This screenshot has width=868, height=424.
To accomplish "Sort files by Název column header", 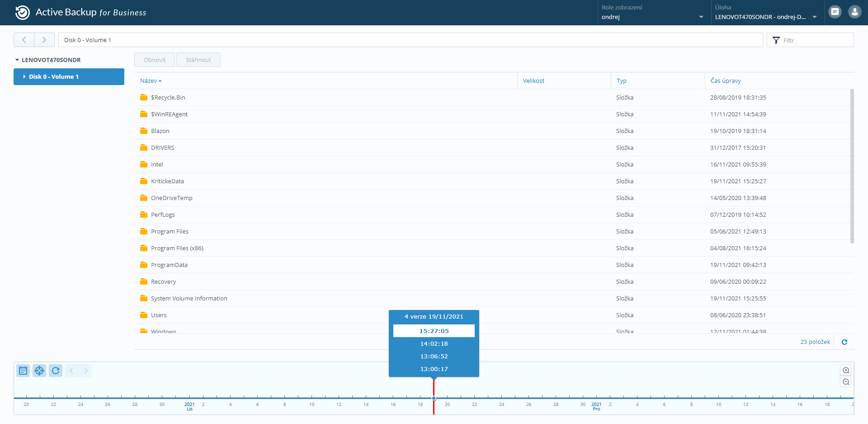I will coord(148,81).
